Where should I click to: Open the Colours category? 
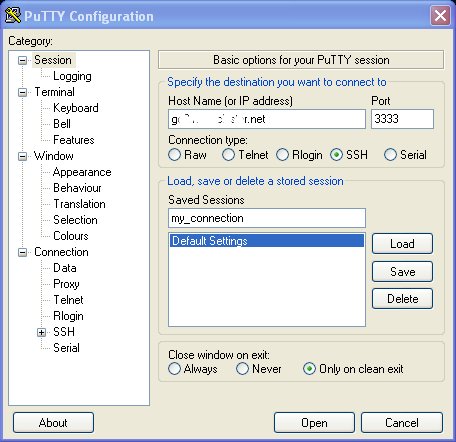point(71,236)
